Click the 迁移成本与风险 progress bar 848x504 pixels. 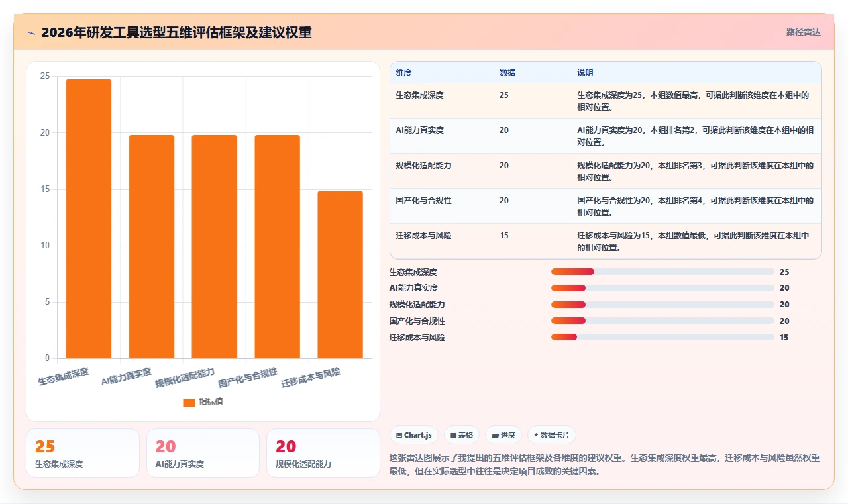click(662, 338)
